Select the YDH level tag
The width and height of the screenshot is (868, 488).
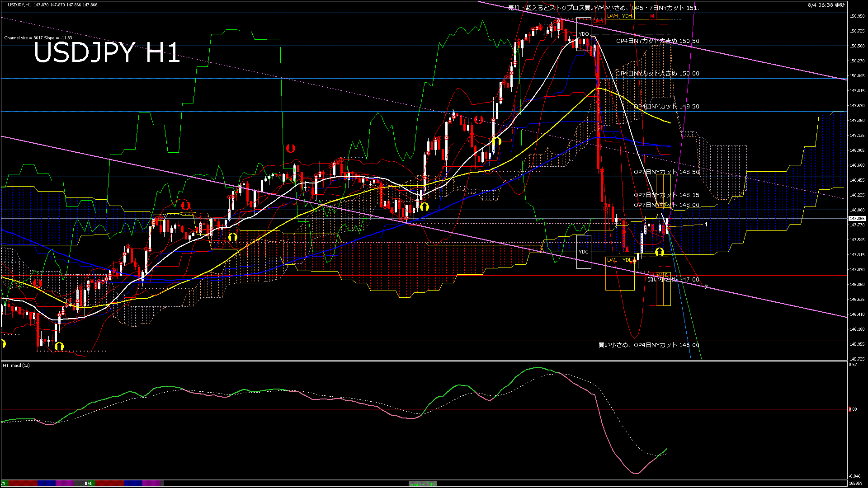click(627, 16)
